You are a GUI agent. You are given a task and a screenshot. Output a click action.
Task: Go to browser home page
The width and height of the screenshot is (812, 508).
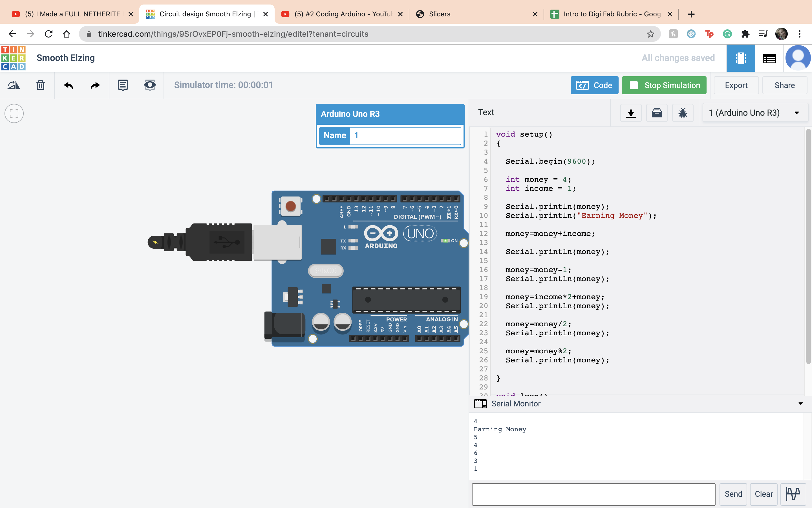(x=67, y=34)
